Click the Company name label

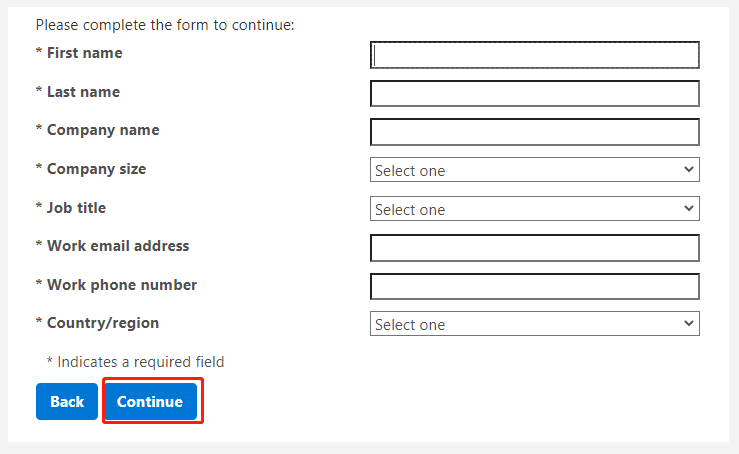[103, 131]
